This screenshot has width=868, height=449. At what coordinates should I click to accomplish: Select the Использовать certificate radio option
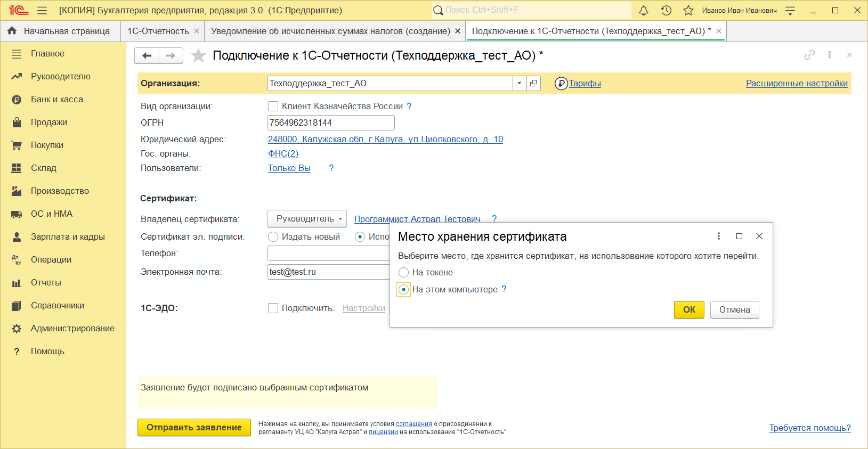pos(360,236)
